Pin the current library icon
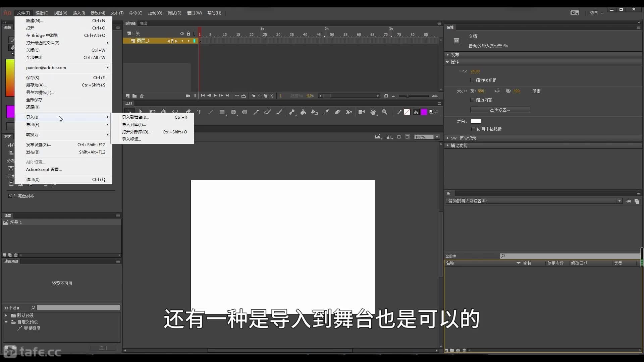The image size is (644, 362). (x=628, y=201)
